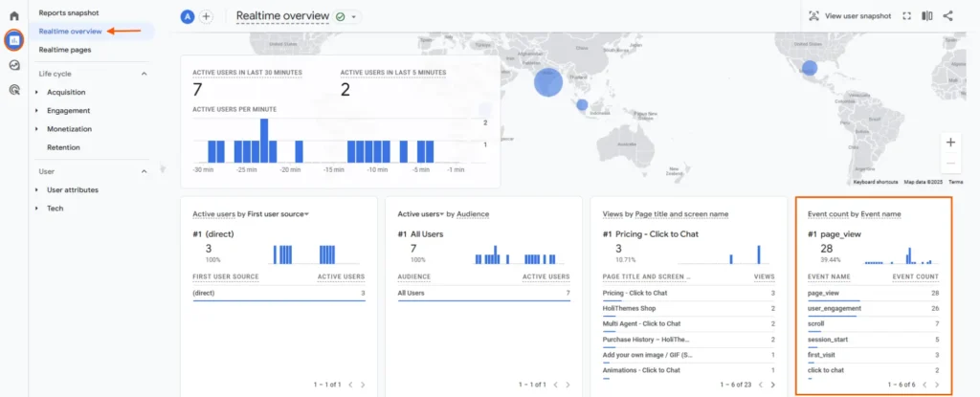This screenshot has height=397, width=980.
Task: Open the Explore icon in left rail
Action: [x=13, y=66]
